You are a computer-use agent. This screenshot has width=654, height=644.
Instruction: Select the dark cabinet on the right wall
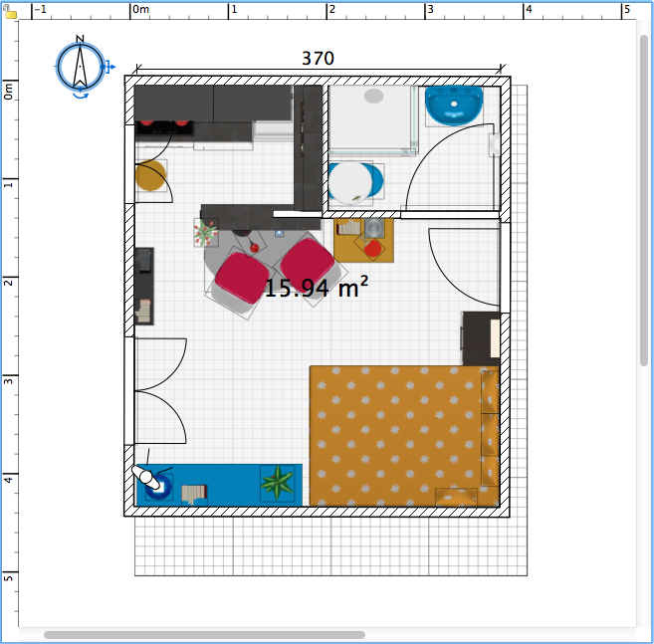coord(480,338)
